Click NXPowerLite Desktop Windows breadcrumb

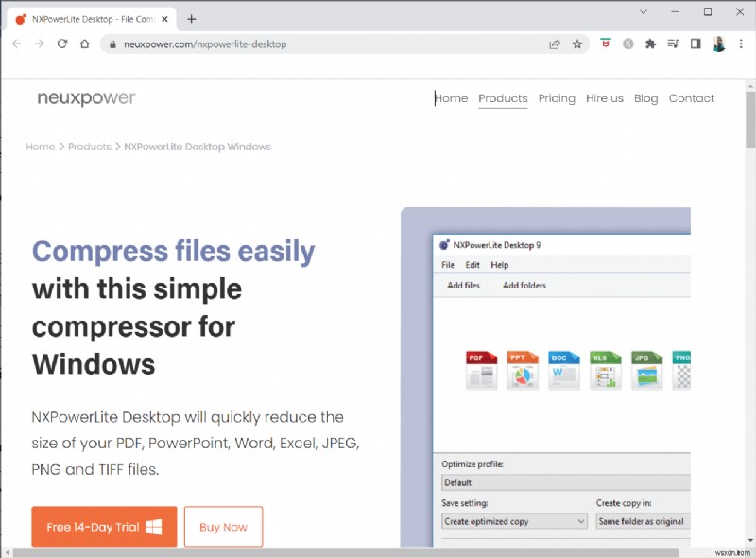click(198, 147)
